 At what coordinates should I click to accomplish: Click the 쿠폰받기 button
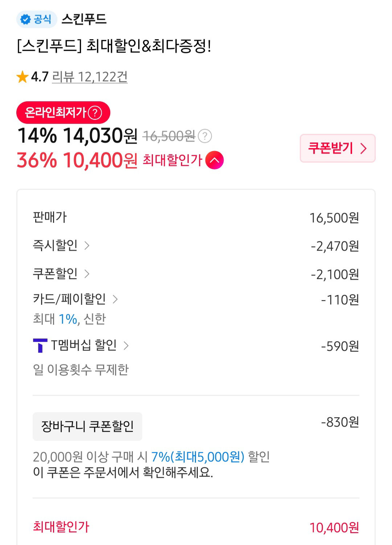338,148
